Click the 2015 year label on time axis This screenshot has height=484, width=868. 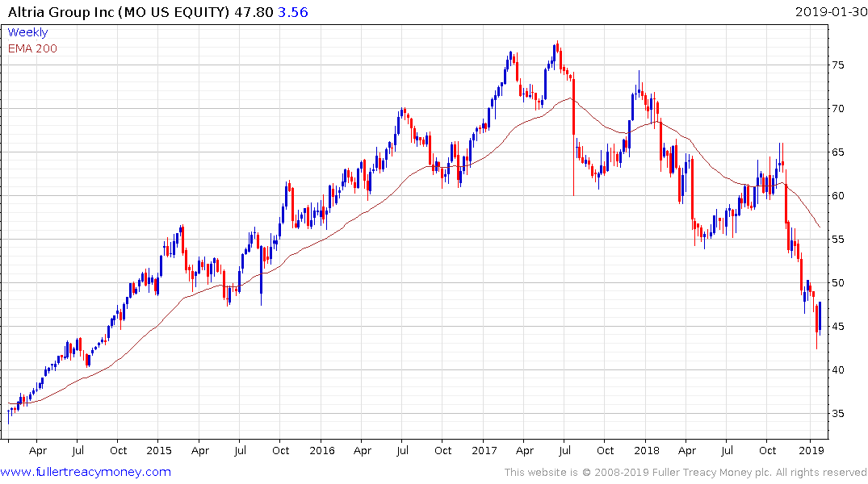(x=159, y=450)
